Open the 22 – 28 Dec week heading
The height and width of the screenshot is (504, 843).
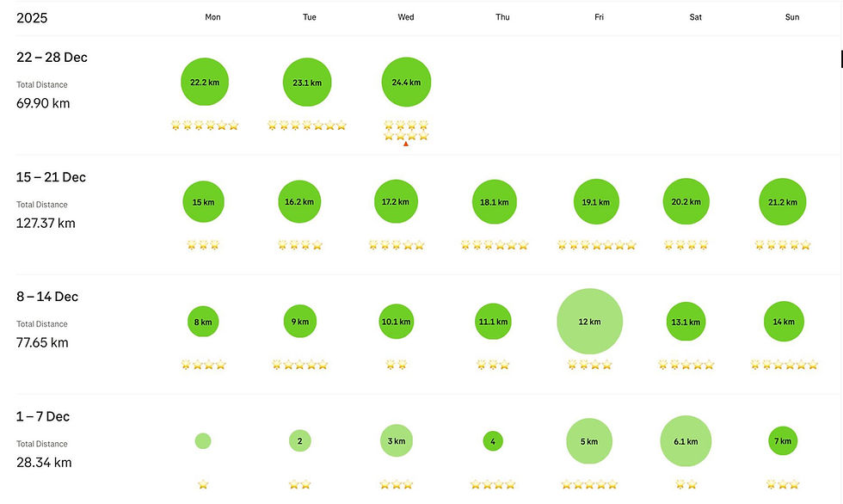click(x=52, y=58)
